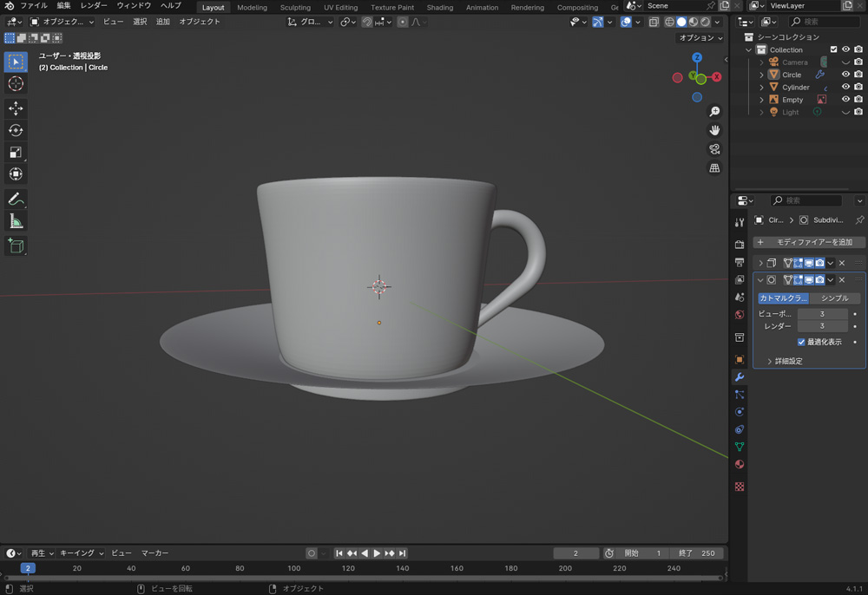Open the レンダー menu
This screenshot has height=595, width=868.
(x=94, y=6)
